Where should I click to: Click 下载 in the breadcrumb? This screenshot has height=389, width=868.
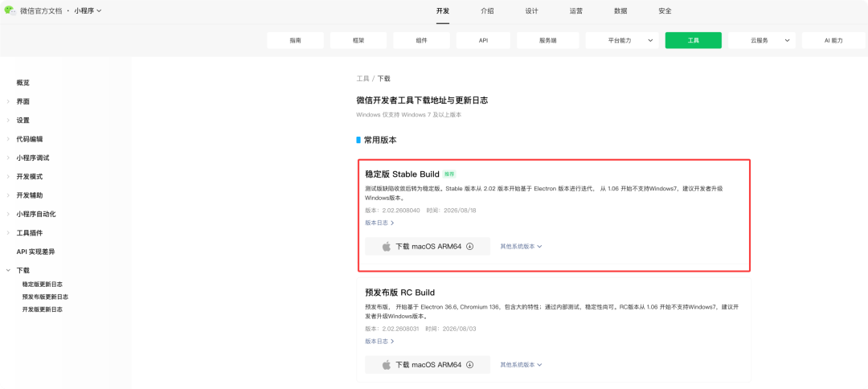click(383, 79)
